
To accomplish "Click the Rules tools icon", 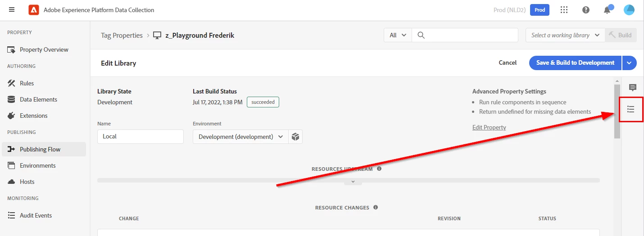I will [x=12, y=83].
